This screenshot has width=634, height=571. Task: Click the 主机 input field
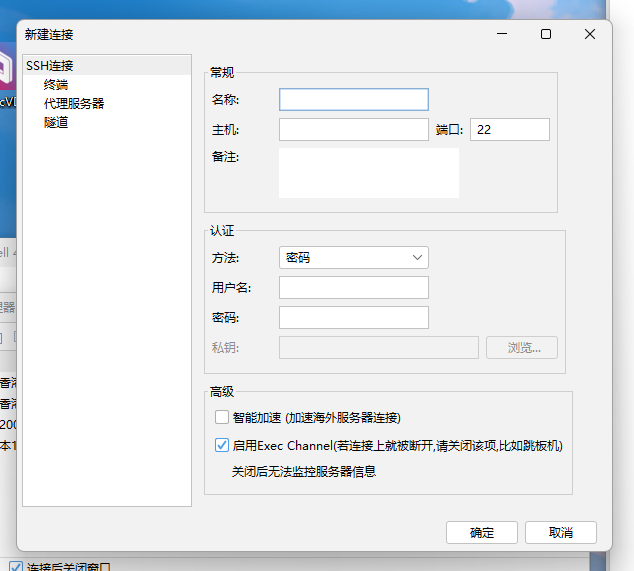point(353,129)
